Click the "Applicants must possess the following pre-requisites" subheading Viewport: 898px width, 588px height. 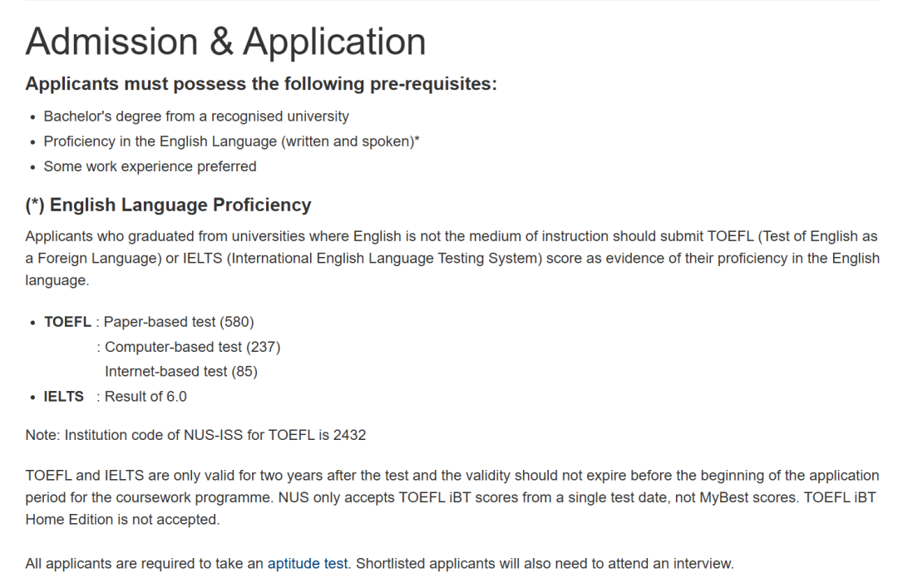pyautogui.click(x=261, y=84)
